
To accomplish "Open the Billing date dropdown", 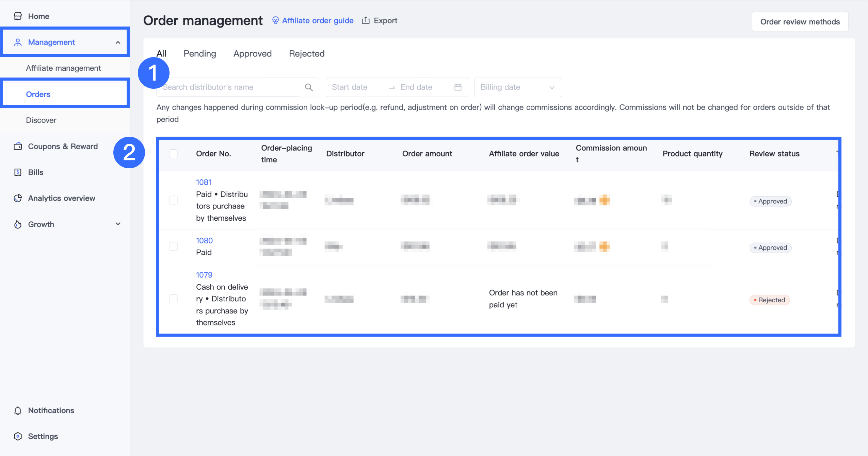I will (517, 87).
